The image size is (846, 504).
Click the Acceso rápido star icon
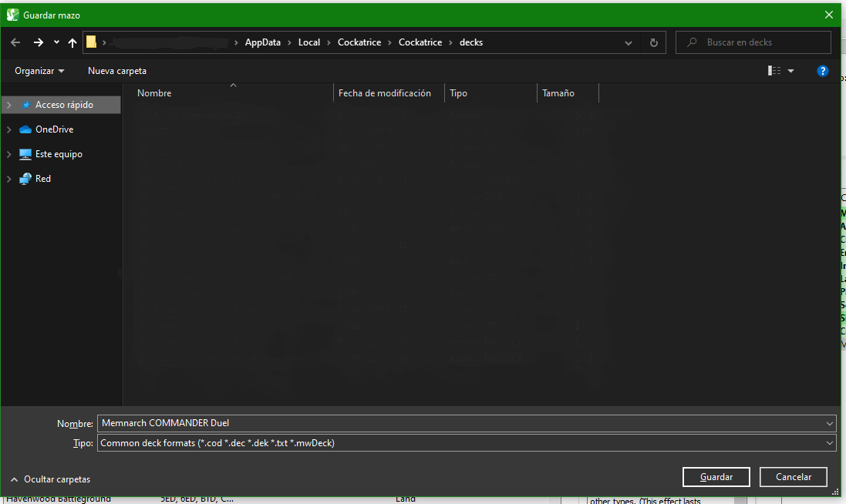[x=26, y=105]
